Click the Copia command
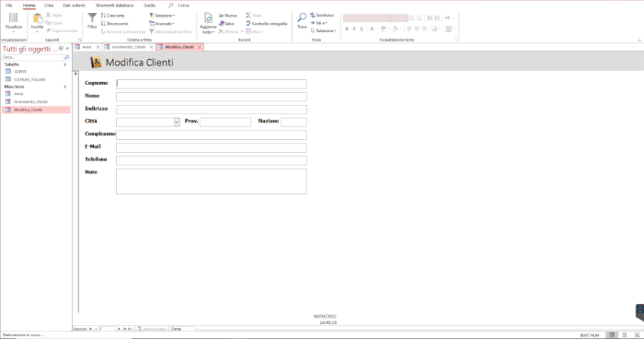This screenshot has width=644, height=339. (53, 23)
